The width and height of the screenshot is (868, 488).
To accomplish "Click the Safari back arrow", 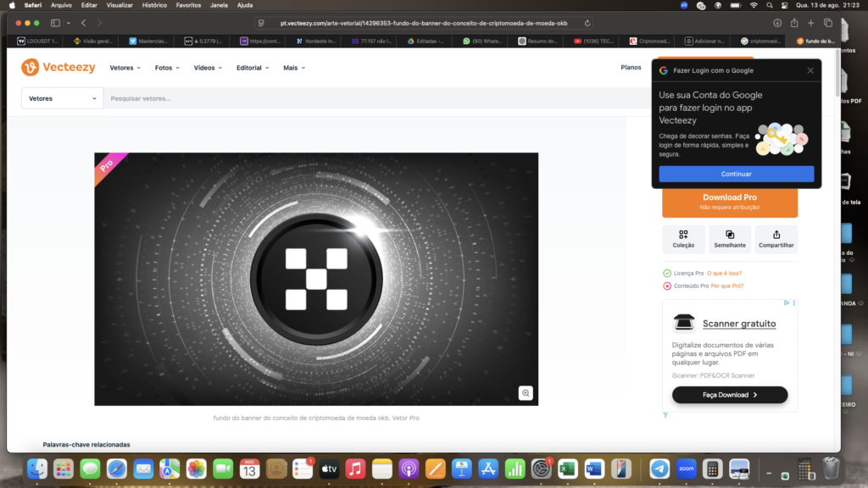I will pos(84,23).
